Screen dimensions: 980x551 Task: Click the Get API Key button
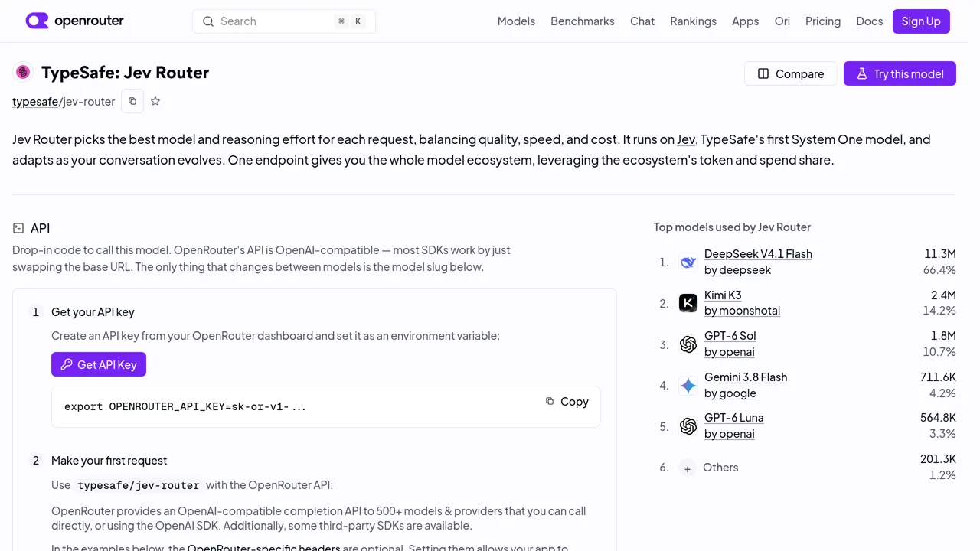pyautogui.click(x=99, y=364)
